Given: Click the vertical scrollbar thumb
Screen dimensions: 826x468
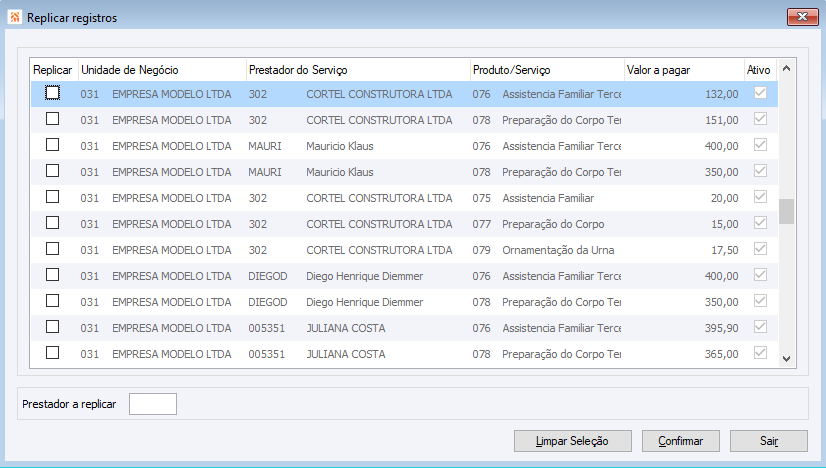Looking at the screenshot, I should tap(786, 211).
